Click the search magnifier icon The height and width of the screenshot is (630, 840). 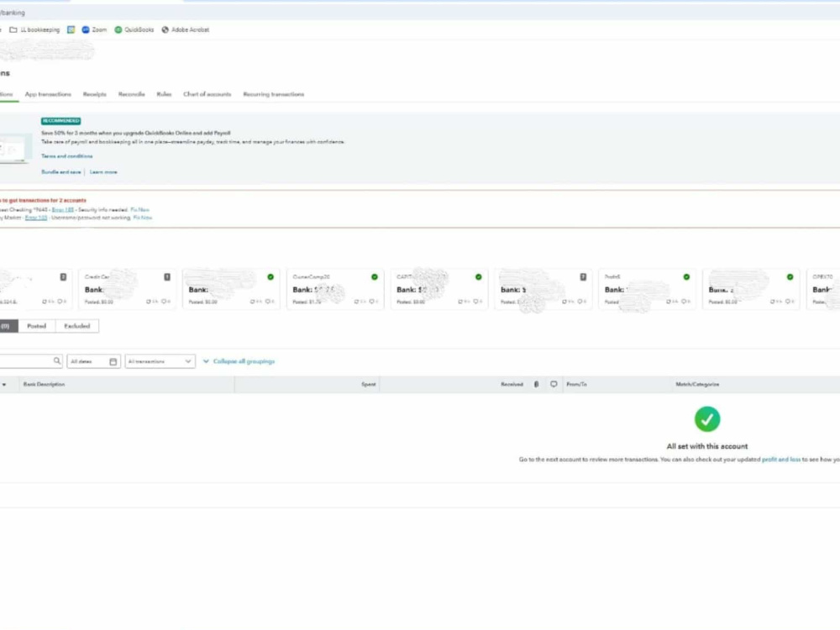pyautogui.click(x=57, y=361)
